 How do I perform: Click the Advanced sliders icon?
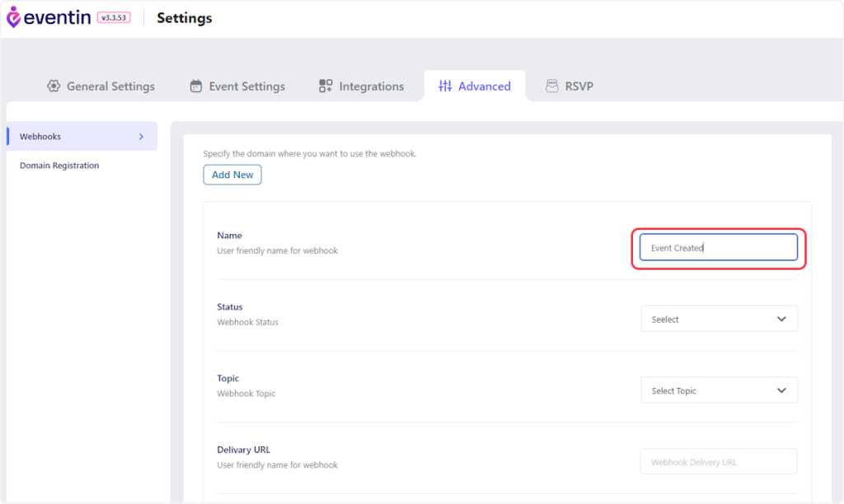click(445, 86)
